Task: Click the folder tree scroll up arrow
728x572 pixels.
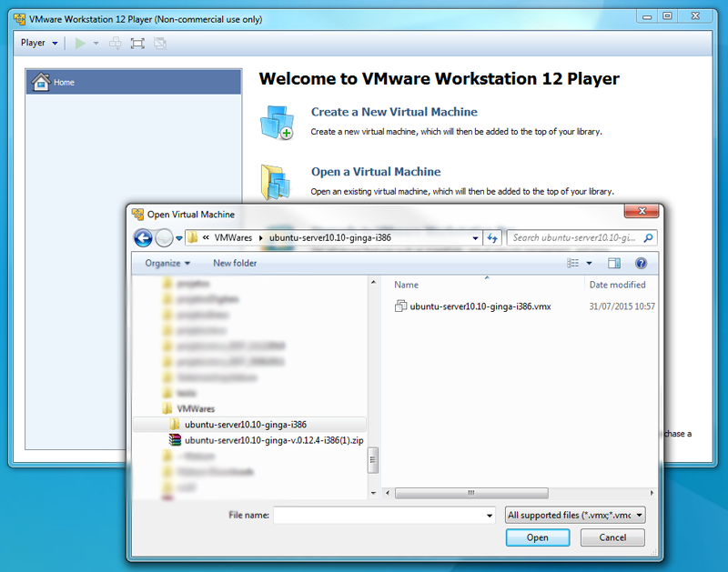Action: (x=373, y=282)
